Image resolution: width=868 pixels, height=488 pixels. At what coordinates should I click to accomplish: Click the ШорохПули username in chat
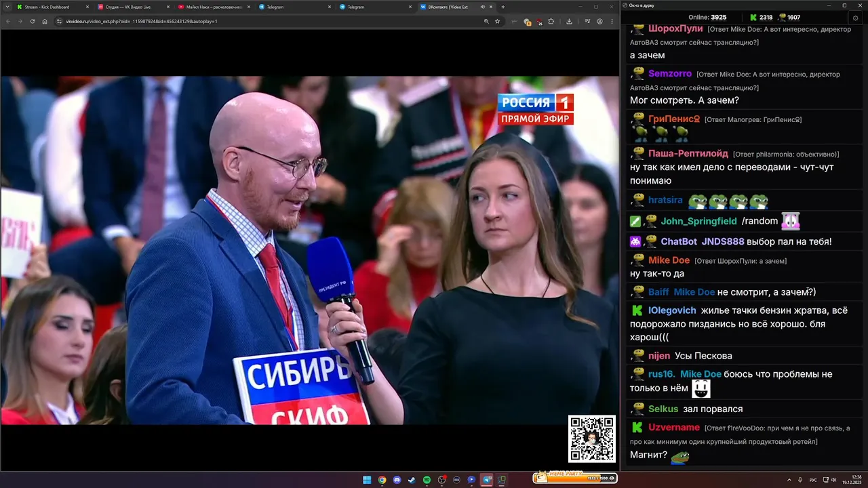(675, 28)
